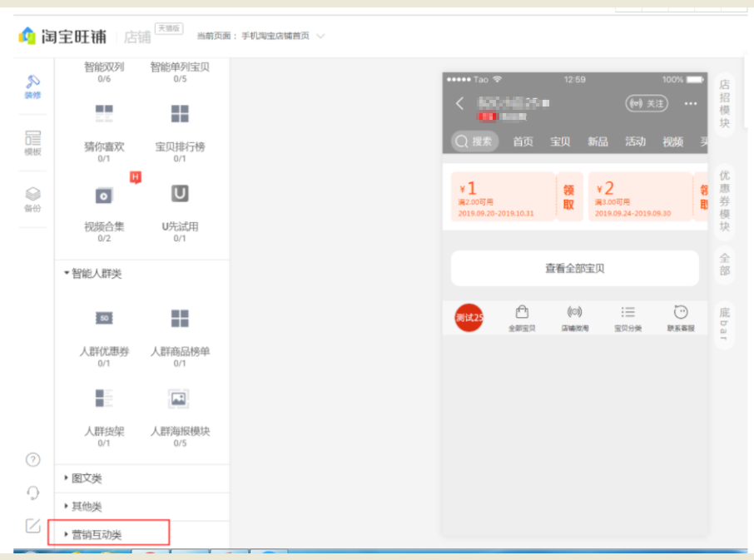The width and height of the screenshot is (754, 560).
Task: Click the 店铺微淘 broadcast icon
Action: point(574,312)
